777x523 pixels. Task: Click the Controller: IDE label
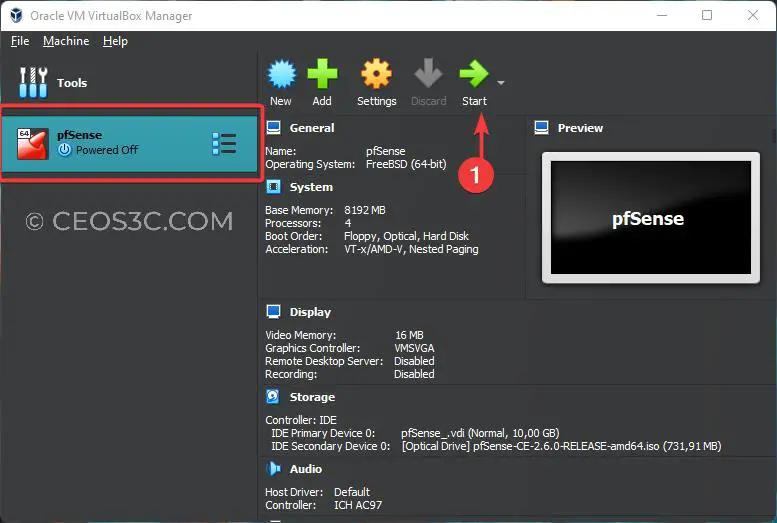point(301,420)
